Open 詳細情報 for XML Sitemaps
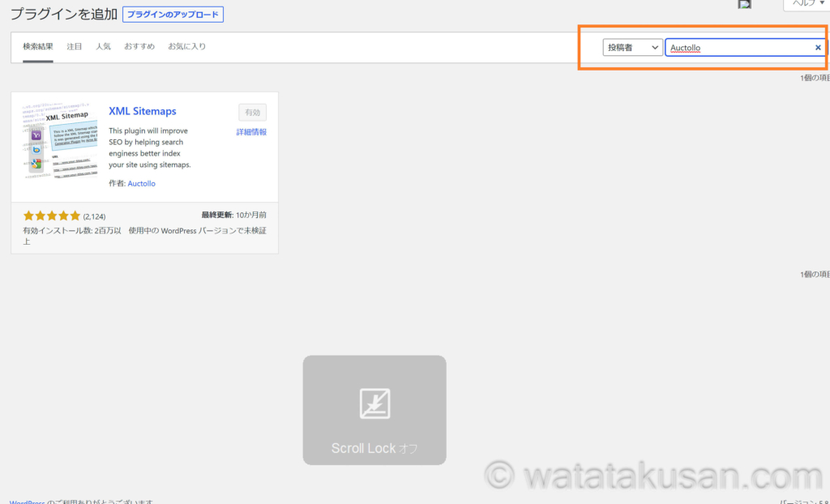Viewport: 830px width, 504px height. (251, 132)
